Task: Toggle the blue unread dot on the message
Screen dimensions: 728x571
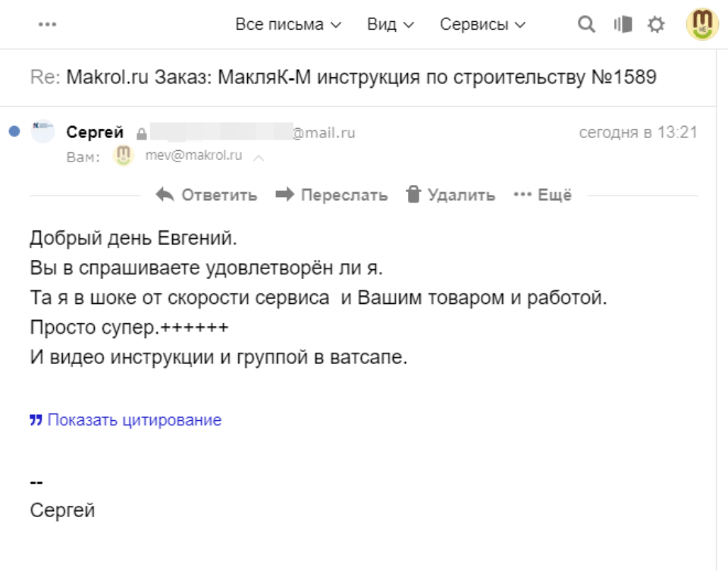Action: (x=14, y=132)
